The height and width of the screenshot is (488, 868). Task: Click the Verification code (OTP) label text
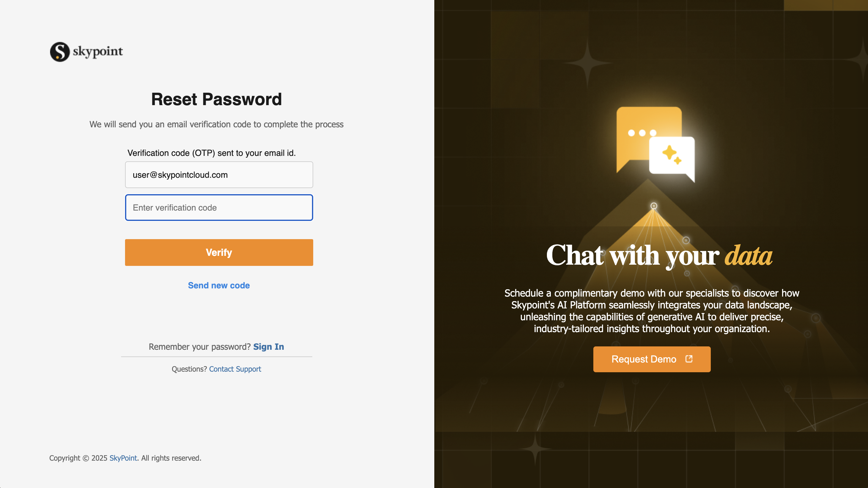[212, 153]
